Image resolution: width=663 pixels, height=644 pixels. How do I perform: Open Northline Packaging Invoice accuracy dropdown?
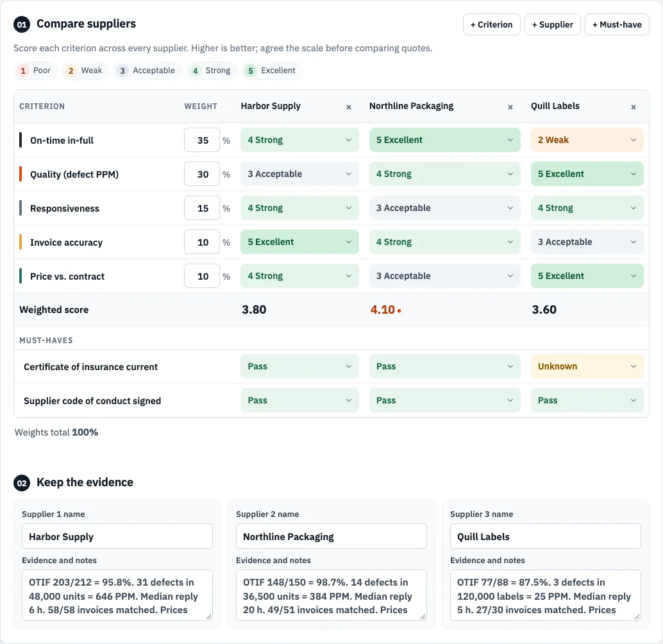(444, 242)
